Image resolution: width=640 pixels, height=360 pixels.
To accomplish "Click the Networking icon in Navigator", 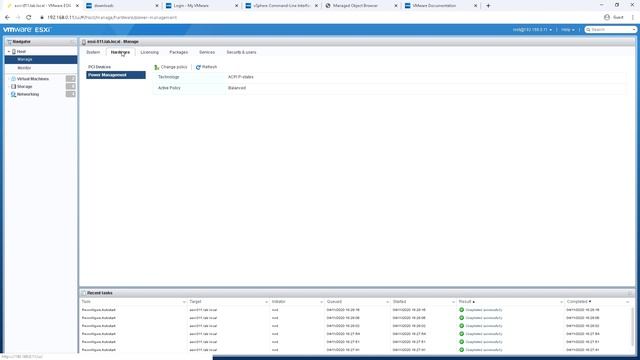I will coord(13,94).
